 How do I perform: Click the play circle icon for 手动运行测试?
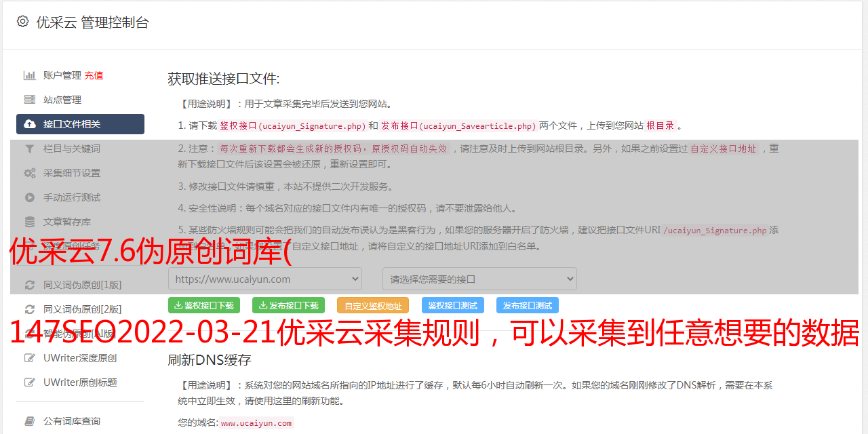point(30,197)
